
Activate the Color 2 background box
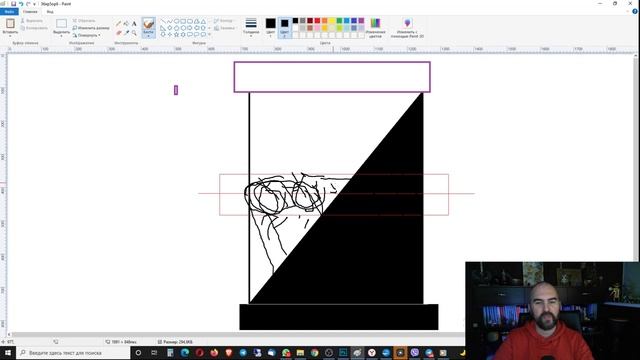[284, 27]
